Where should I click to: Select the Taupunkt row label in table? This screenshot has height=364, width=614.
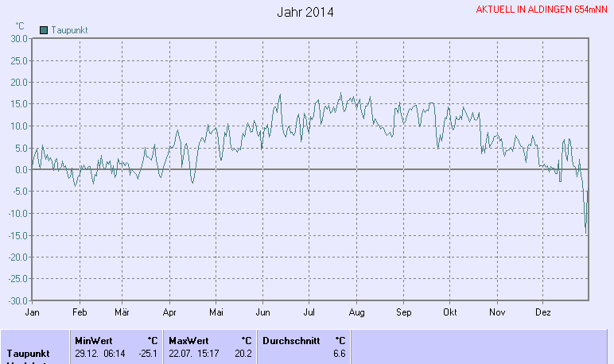point(29,353)
